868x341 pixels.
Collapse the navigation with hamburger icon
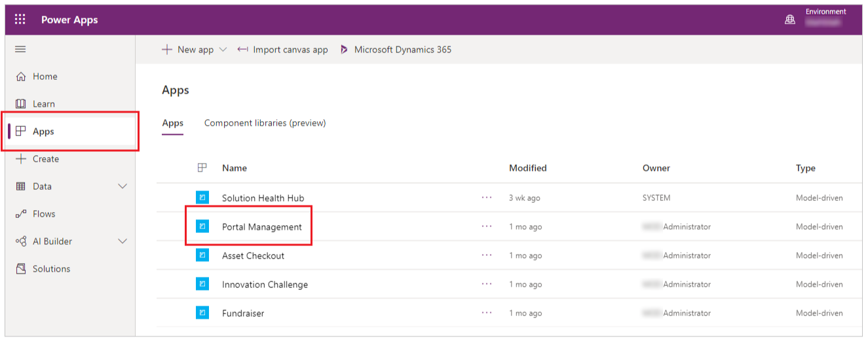pyautogui.click(x=20, y=49)
